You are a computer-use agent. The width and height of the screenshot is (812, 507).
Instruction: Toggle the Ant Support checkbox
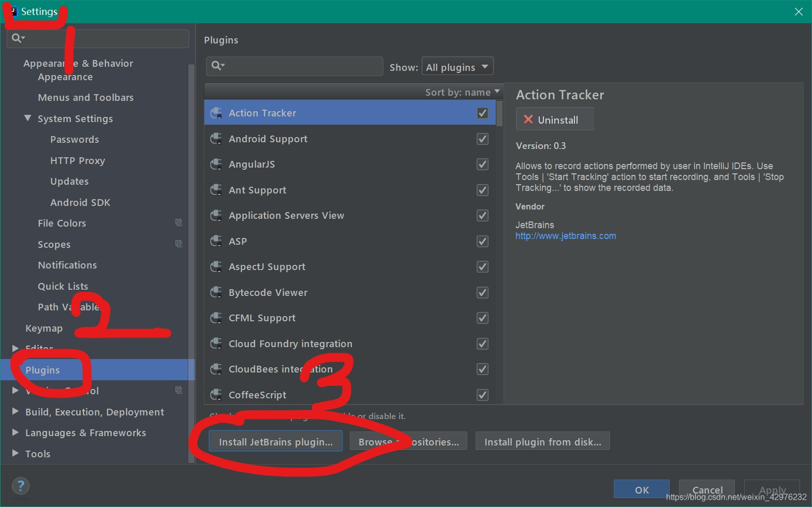[x=482, y=190]
